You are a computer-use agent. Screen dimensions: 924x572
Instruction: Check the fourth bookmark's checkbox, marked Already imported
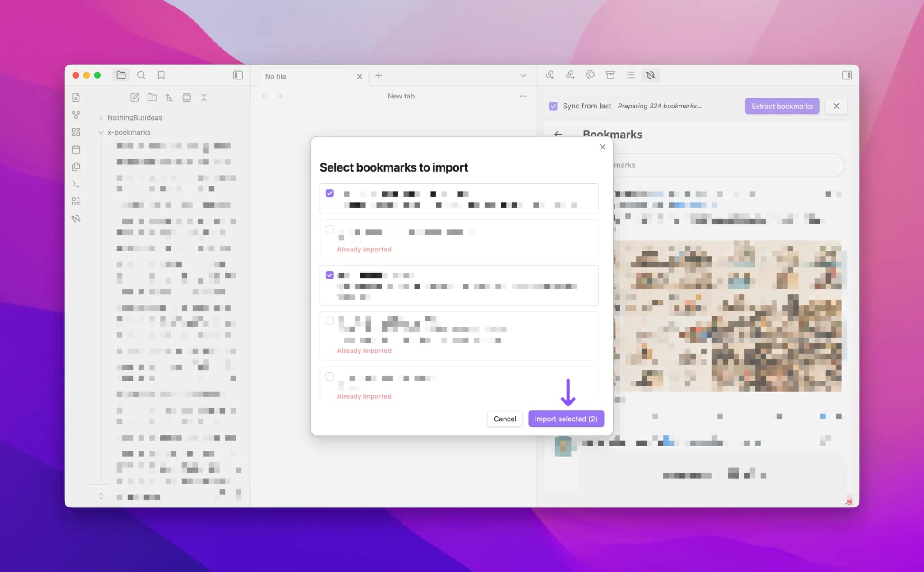[x=330, y=321]
